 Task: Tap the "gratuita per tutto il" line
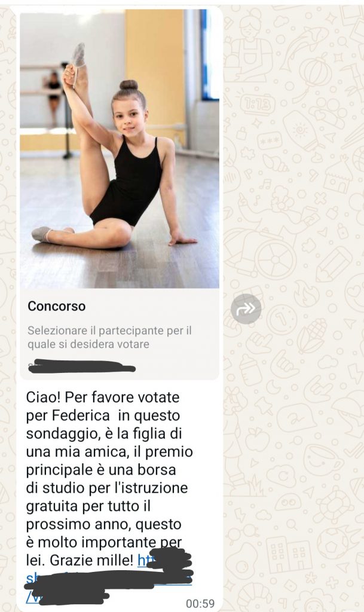pos(88,506)
